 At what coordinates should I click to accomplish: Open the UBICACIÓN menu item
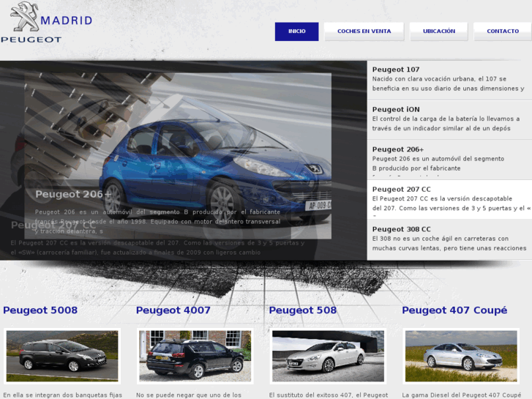438,31
